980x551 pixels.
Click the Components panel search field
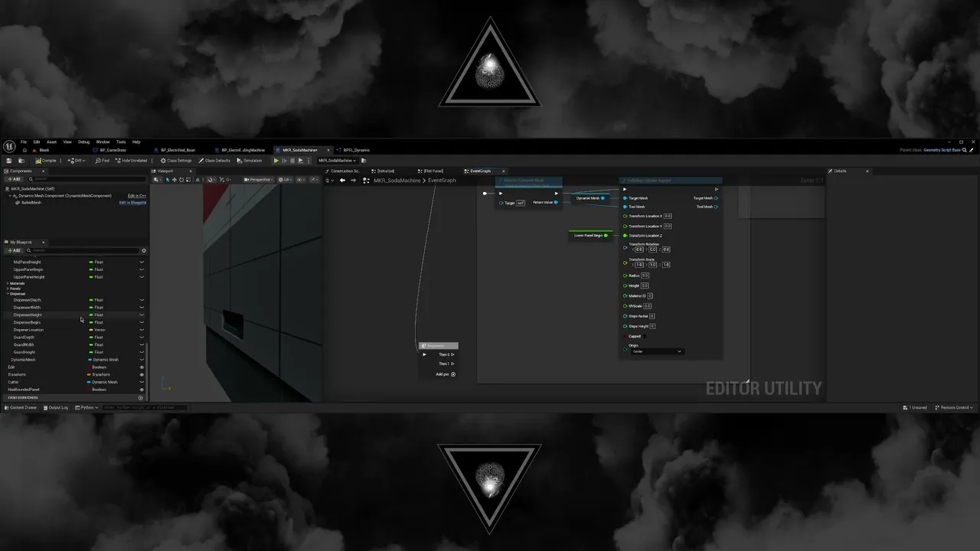click(86, 179)
